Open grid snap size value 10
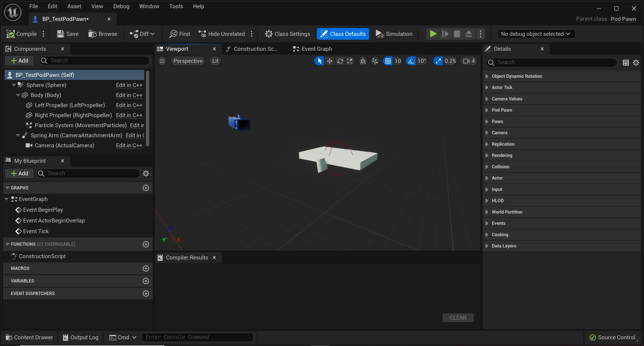The image size is (644, 346). [x=398, y=61]
